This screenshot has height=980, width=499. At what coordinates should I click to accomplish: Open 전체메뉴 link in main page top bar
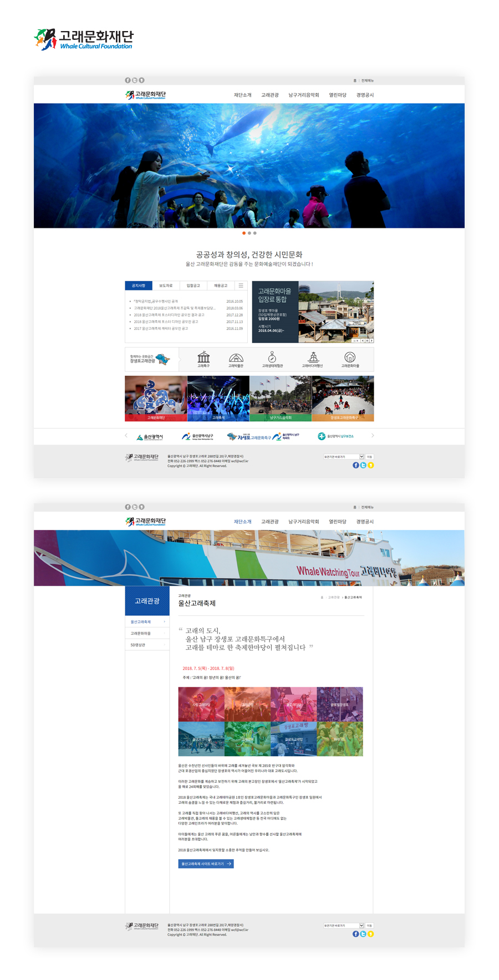368,80
